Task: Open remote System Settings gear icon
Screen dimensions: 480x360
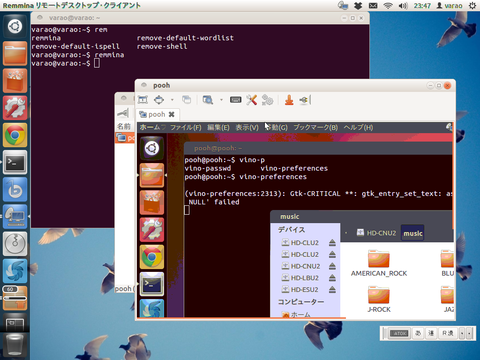Action: tap(152, 230)
